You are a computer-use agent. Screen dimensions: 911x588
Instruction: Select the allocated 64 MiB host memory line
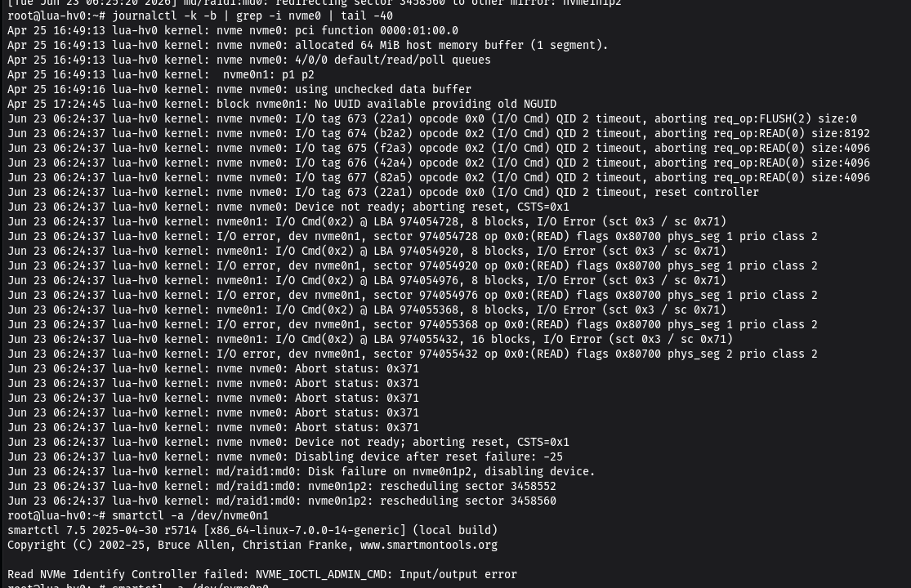(307, 45)
